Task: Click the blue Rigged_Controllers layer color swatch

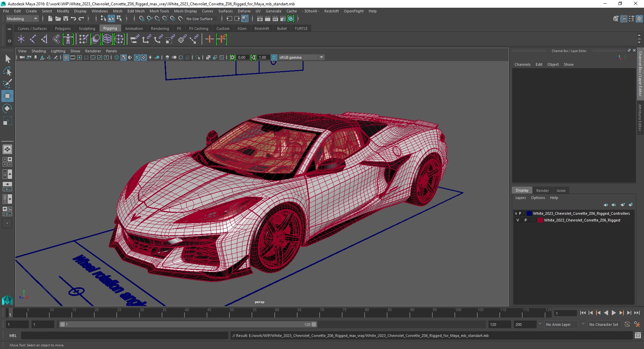Action: point(529,213)
